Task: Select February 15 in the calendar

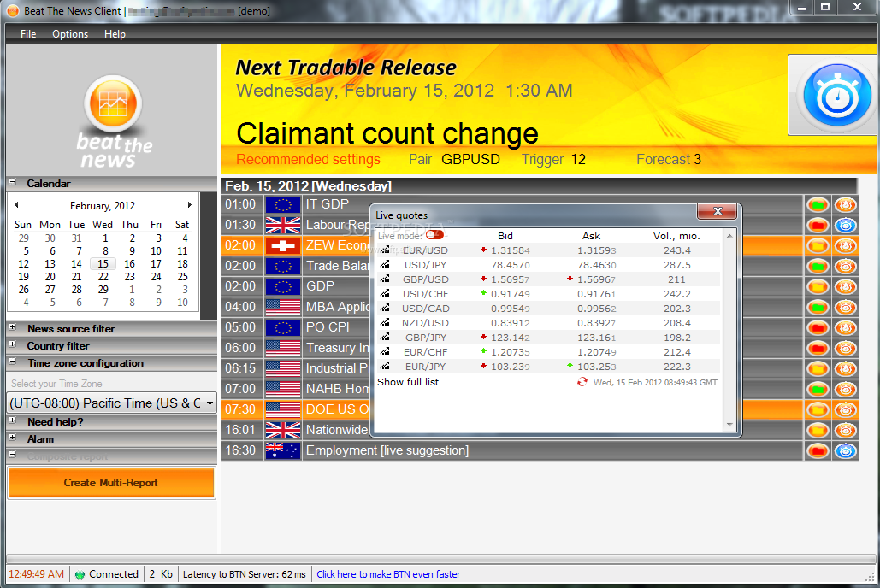Action: pos(103,264)
